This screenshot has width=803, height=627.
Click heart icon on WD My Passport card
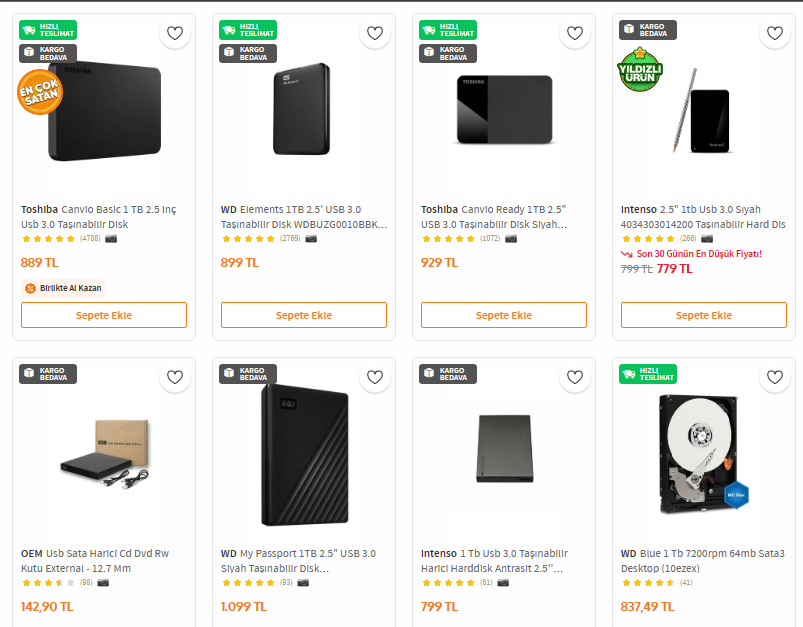(375, 378)
